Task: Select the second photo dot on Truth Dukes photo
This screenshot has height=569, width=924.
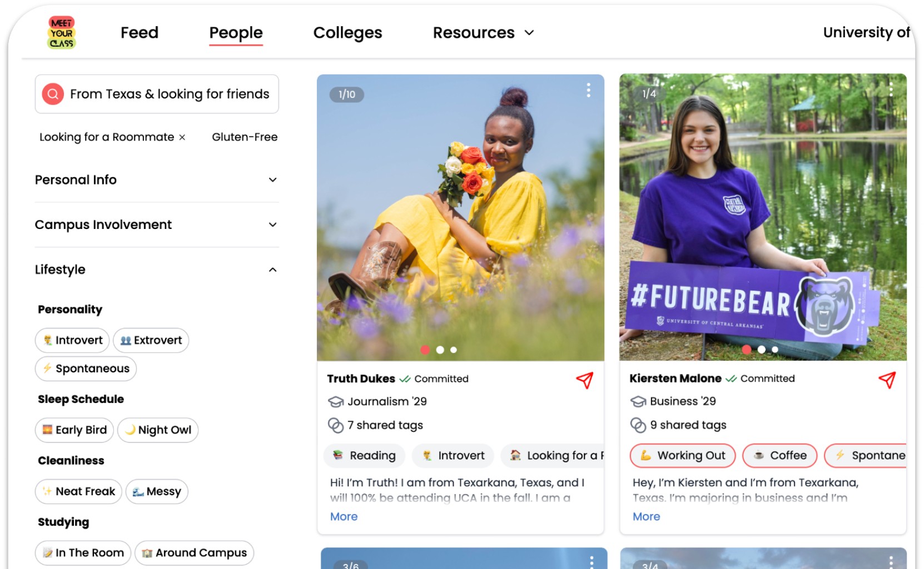Action: click(x=440, y=350)
